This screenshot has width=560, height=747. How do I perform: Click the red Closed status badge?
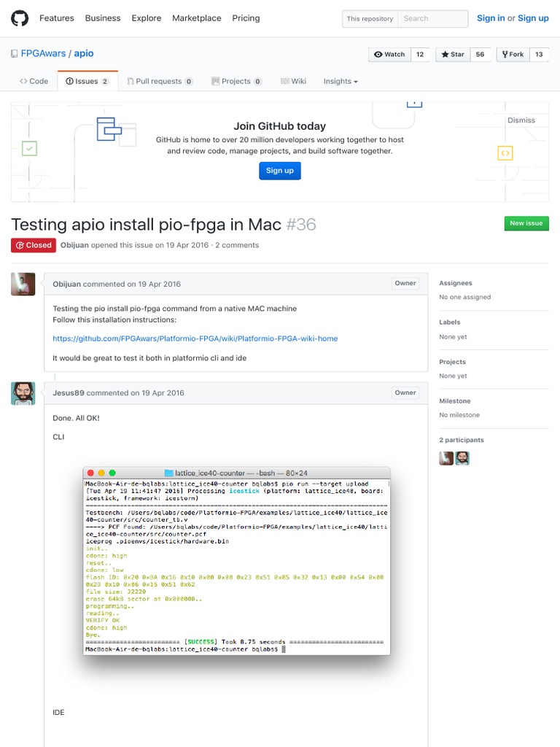click(x=34, y=245)
